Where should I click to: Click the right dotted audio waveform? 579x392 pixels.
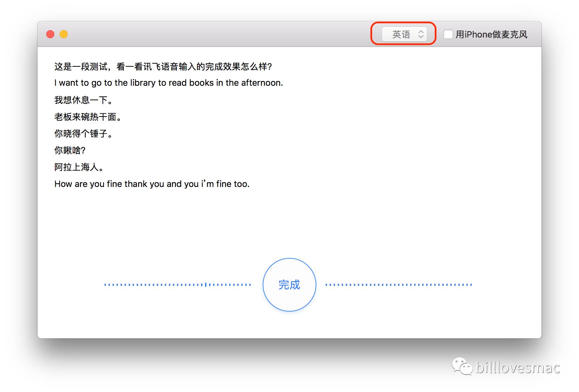399,285
